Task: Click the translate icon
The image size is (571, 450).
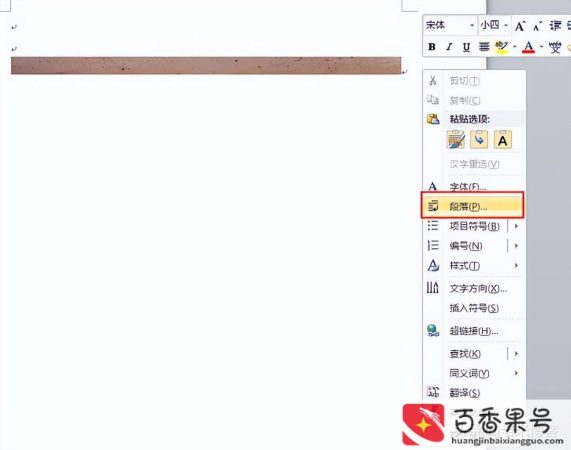Action: click(433, 392)
